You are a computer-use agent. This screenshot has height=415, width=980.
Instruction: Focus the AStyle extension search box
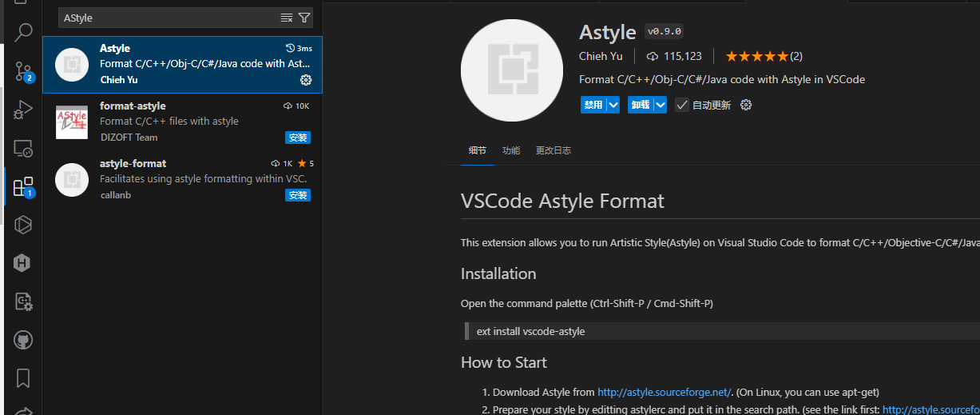point(168,18)
